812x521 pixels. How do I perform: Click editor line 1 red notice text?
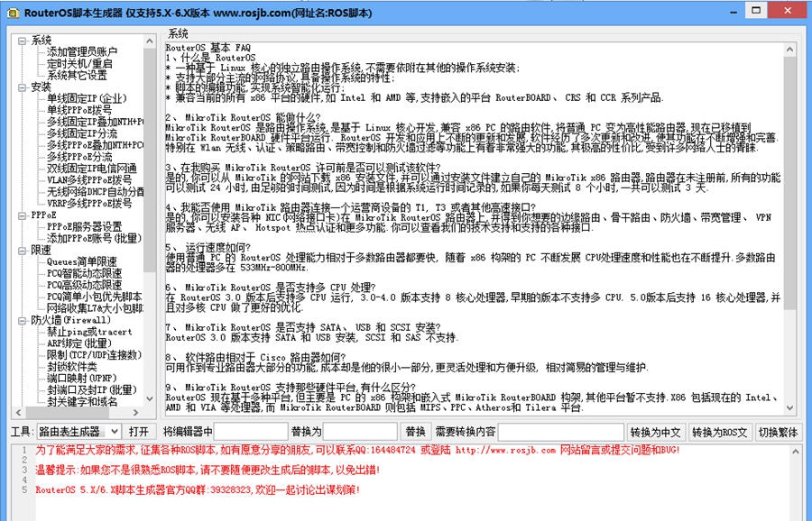coord(357,450)
